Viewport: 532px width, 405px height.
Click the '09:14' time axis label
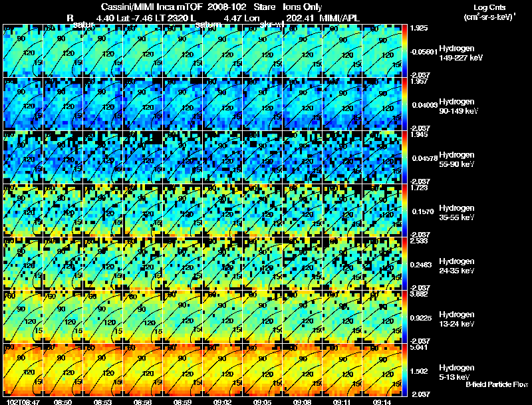382,402
